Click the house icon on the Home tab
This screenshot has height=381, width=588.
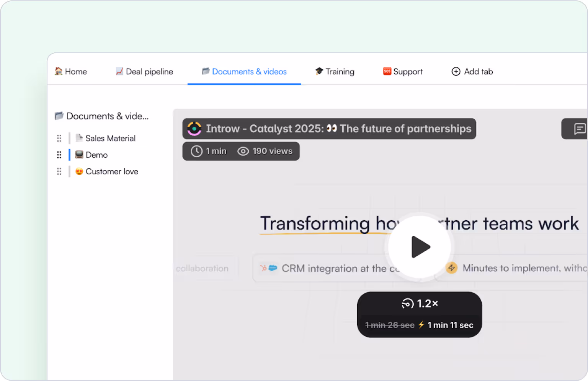click(x=59, y=71)
